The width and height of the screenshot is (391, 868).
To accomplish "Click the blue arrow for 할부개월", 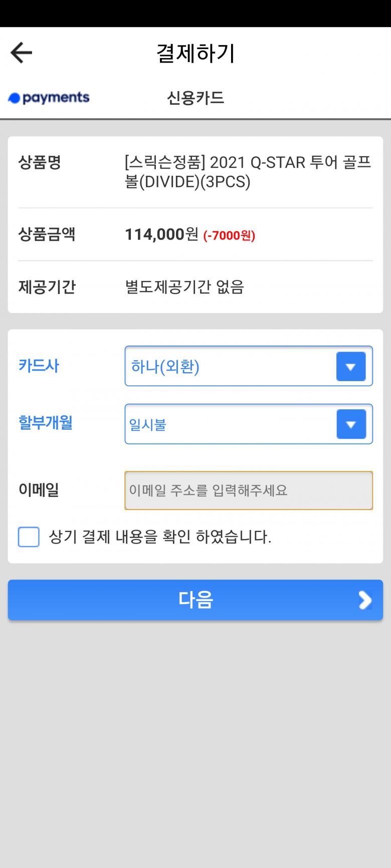I will click(351, 424).
